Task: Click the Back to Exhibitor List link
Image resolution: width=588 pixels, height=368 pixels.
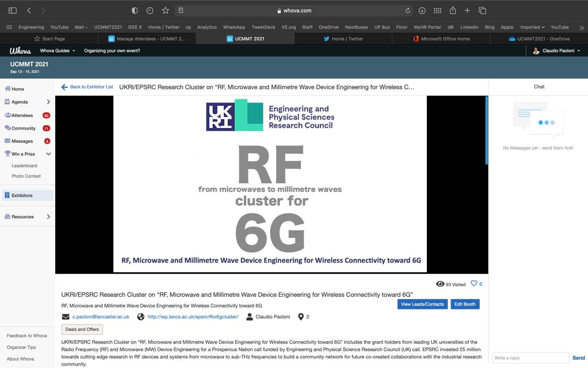Action: (87, 87)
